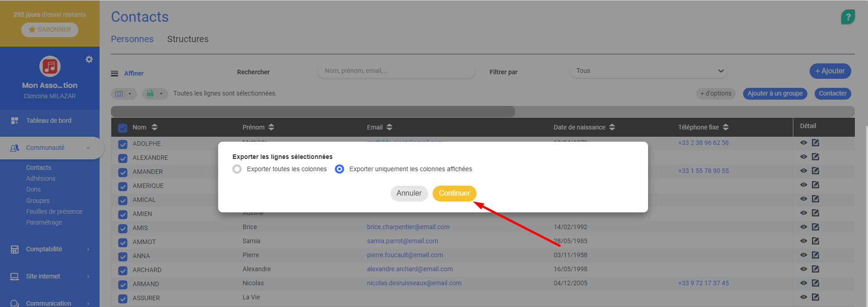This screenshot has width=868, height=307.
Task: Edit the ALEXANDRE contact pencil icon
Action: 816,157
